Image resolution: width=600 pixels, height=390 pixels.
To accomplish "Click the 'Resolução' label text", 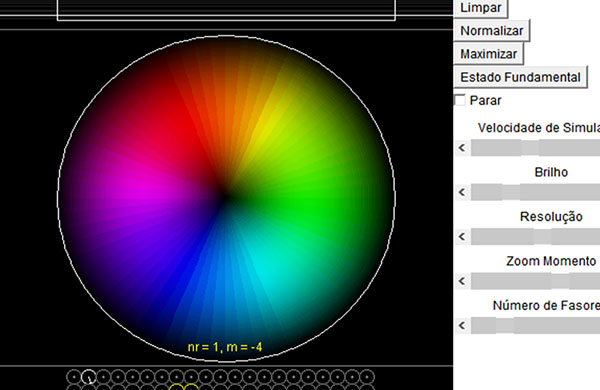I will [551, 217].
